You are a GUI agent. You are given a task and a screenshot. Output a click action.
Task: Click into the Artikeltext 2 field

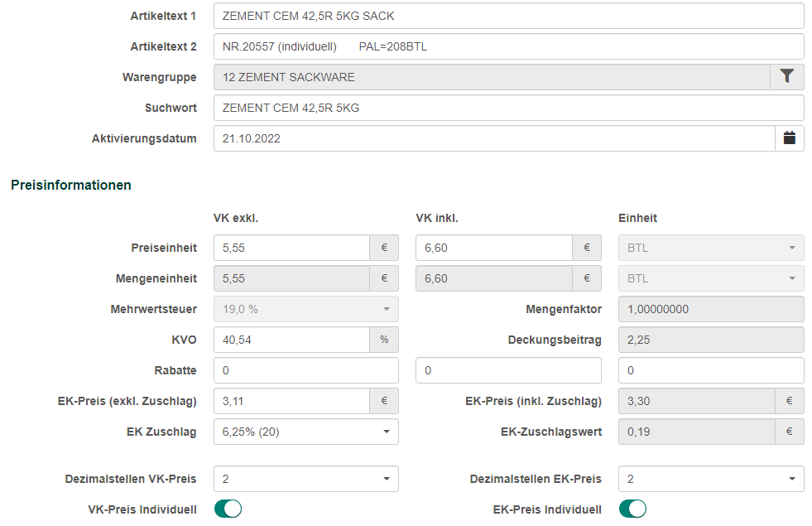pos(507,46)
